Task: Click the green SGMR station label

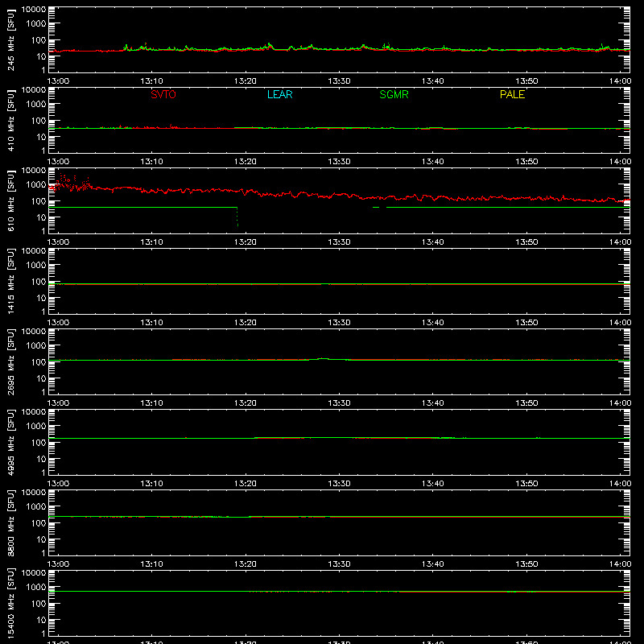Action: 394,94
